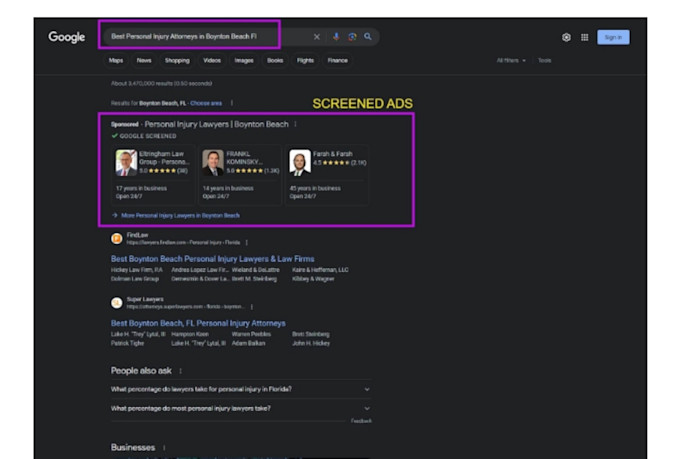Click the Patrick Tighe name
Viewport: 680px width, 459px height.
pyautogui.click(x=127, y=343)
